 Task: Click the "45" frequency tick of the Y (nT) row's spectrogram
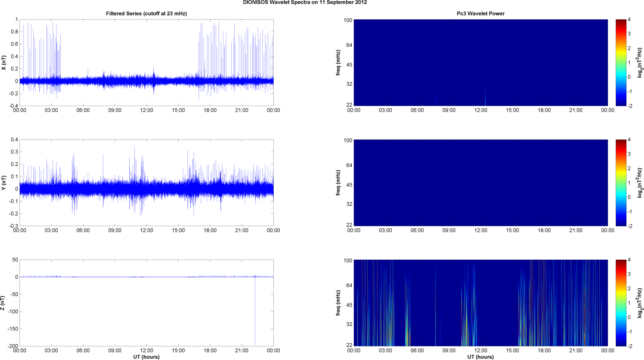(x=349, y=185)
